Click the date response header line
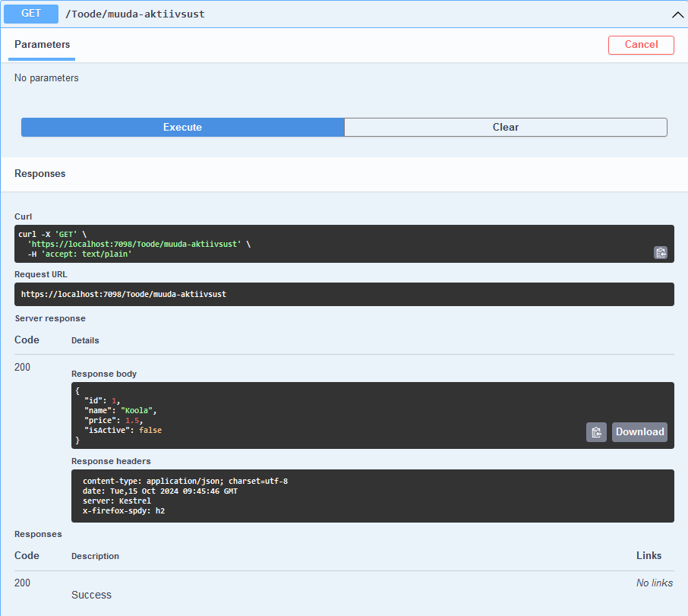The image size is (688, 616). click(160, 491)
